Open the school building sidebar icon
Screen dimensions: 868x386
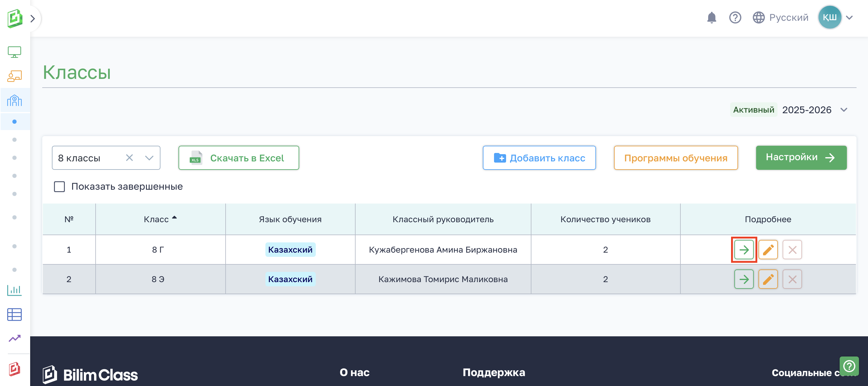point(14,100)
